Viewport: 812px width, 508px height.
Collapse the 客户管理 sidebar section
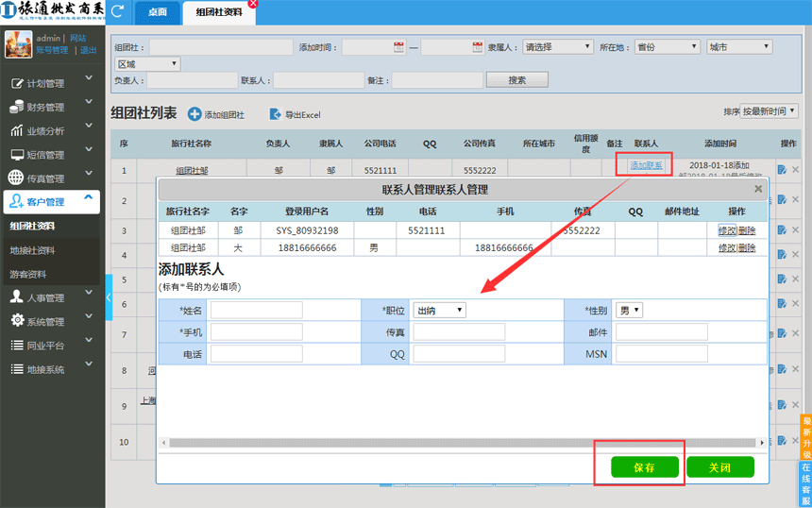[88, 198]
